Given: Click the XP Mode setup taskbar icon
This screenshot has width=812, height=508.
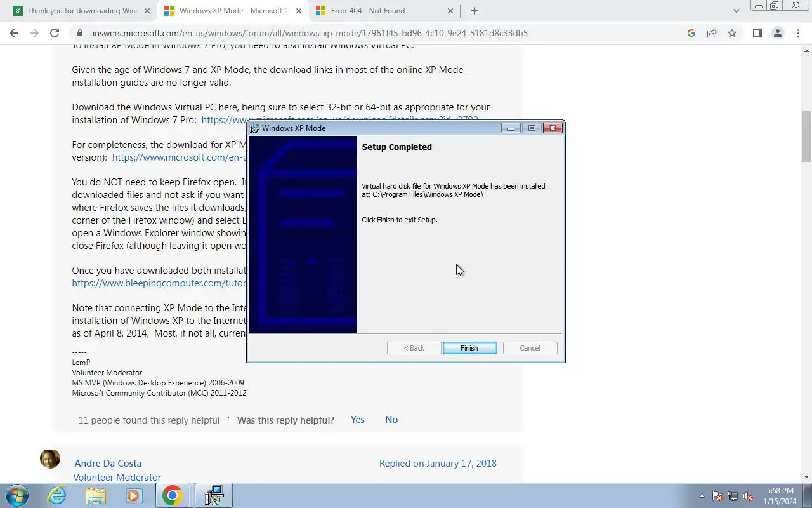Looking at the screenshot, I should [x=214, y=495].
